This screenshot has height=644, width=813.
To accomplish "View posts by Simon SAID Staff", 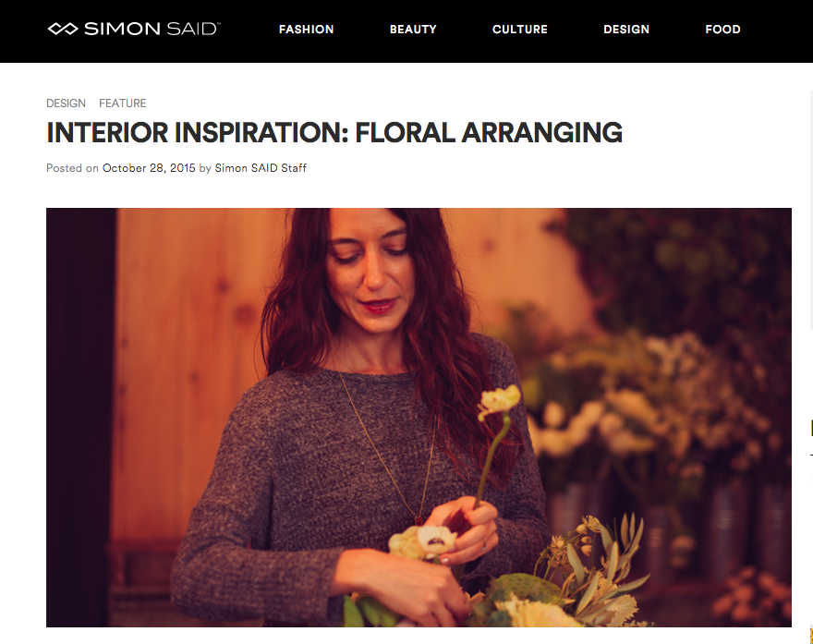I will coord(261,168).
